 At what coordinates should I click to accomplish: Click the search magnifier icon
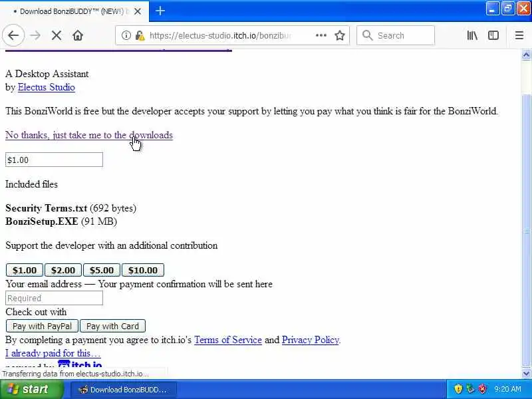point(368,35)
